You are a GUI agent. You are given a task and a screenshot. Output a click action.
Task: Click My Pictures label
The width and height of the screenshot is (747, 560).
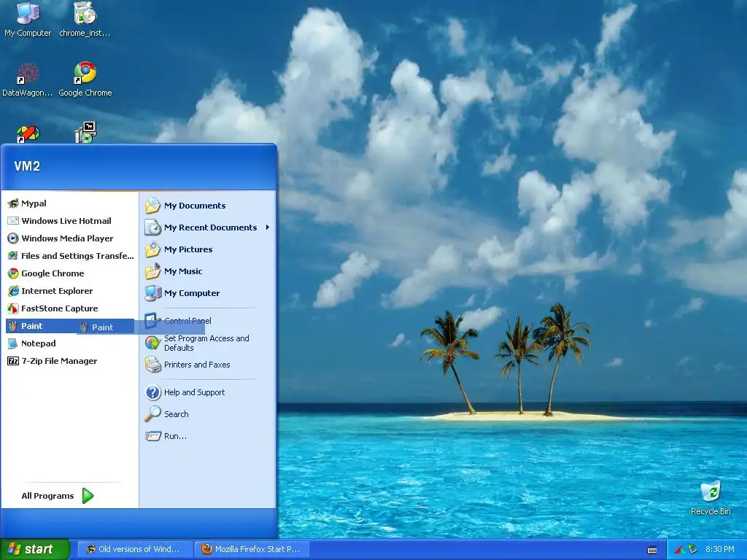[188, 249]
